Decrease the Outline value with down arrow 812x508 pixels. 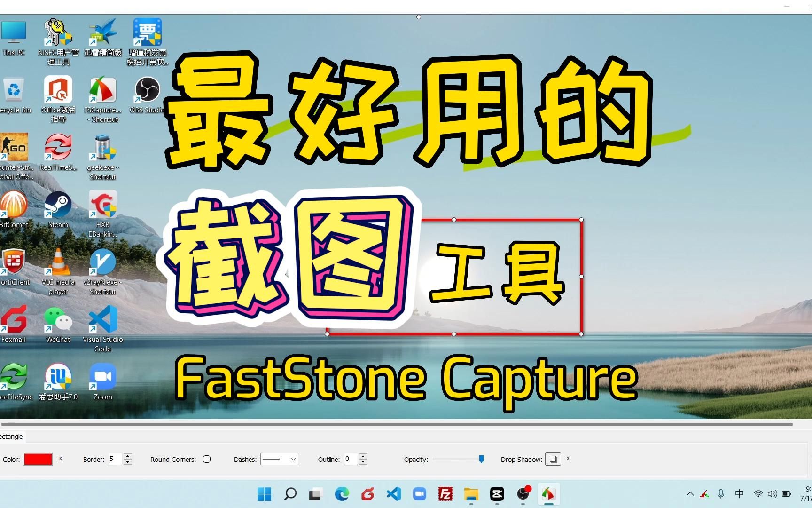tap(363, 462)
